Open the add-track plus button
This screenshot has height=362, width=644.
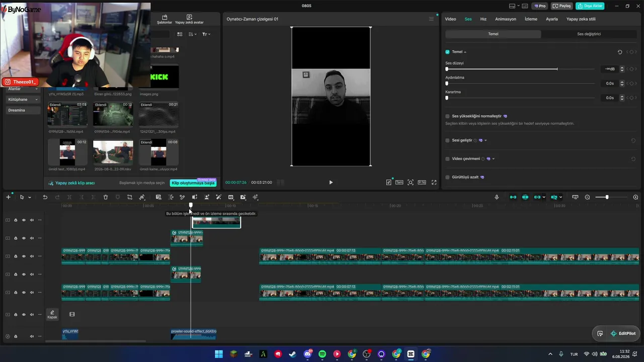[8, 197]
